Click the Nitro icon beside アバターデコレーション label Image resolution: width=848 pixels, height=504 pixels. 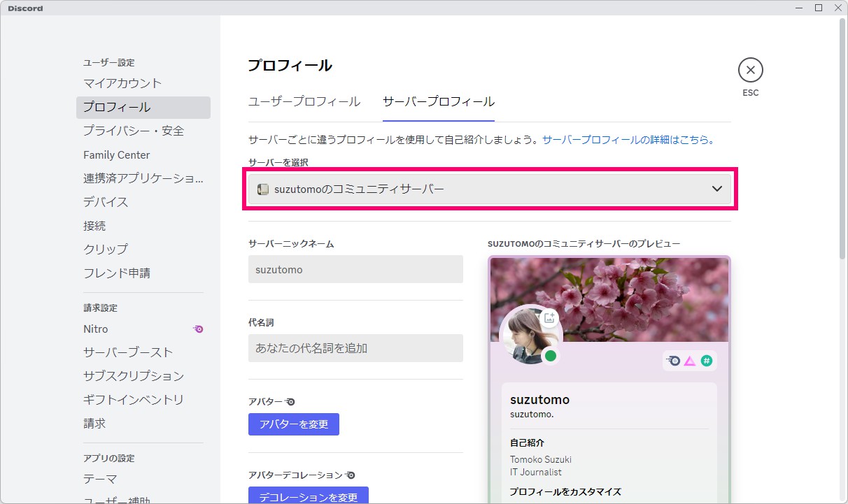click(x=351, y=475)
